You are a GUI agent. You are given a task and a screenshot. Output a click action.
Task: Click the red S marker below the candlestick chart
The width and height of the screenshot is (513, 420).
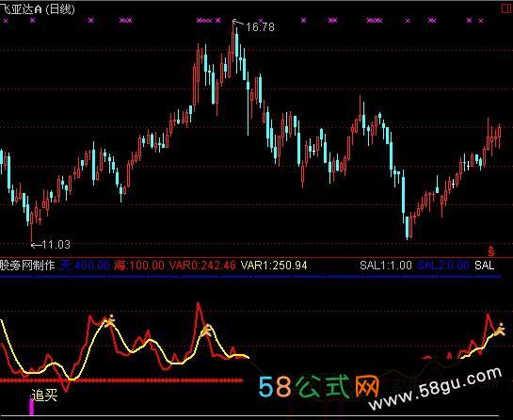coord(490,250)
